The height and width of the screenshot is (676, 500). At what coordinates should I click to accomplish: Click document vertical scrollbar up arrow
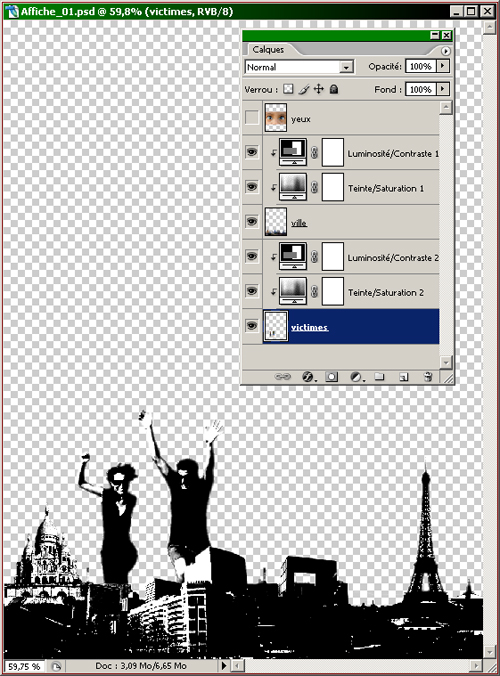(x=490, y=28)
